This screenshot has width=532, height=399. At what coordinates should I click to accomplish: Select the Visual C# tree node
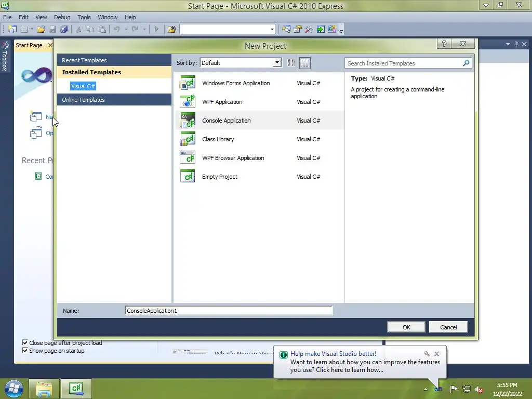[83, 86]
